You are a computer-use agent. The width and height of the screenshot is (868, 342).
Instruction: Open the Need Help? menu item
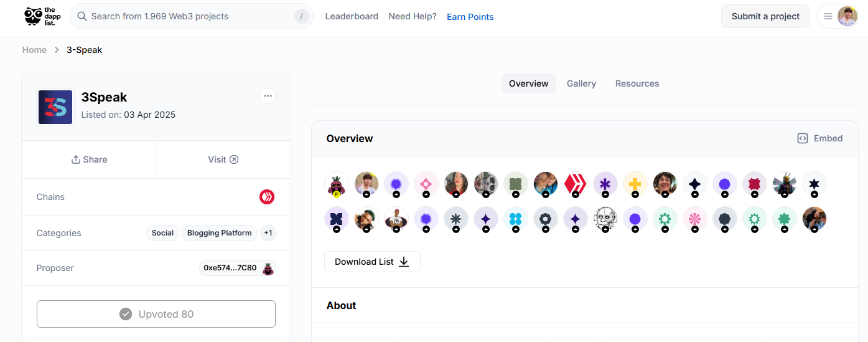tap(413, 16)
